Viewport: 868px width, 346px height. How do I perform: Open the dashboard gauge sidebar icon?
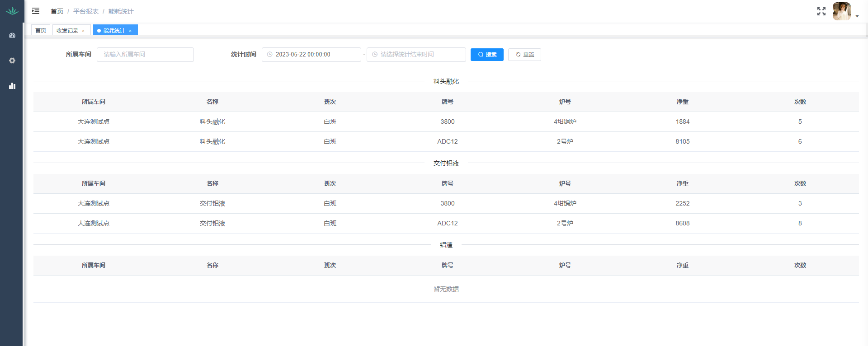12,35
